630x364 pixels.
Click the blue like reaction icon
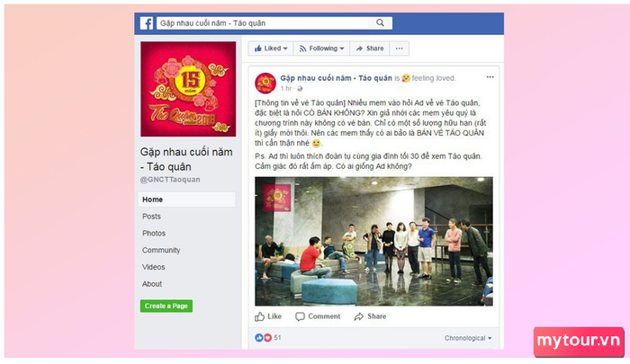tap(259, 338)
